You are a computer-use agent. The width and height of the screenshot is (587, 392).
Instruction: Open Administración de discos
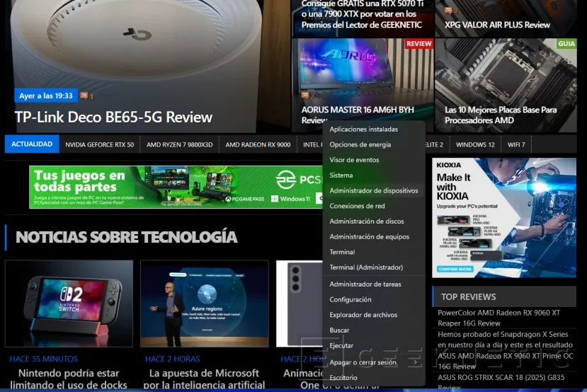click(x=374, y=221)
